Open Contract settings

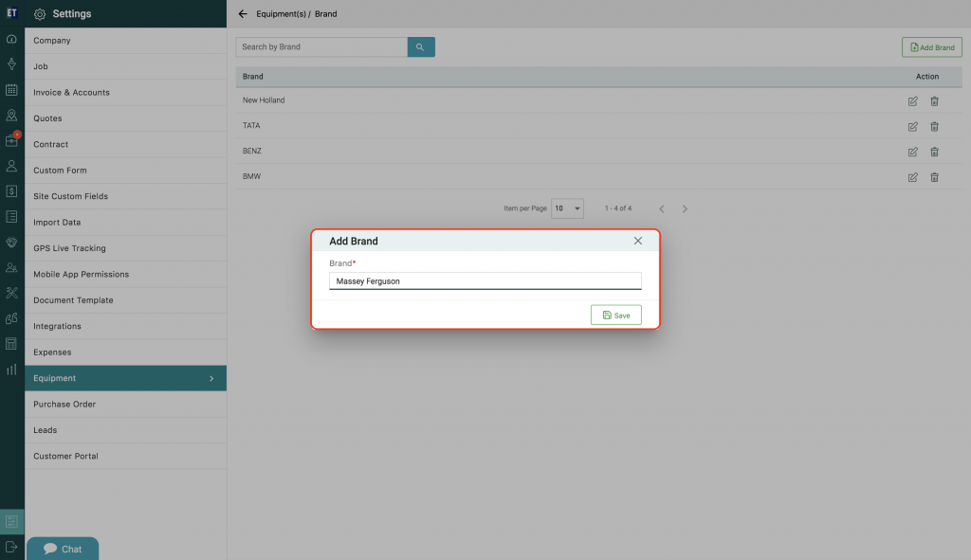click(x=126, y=144)
